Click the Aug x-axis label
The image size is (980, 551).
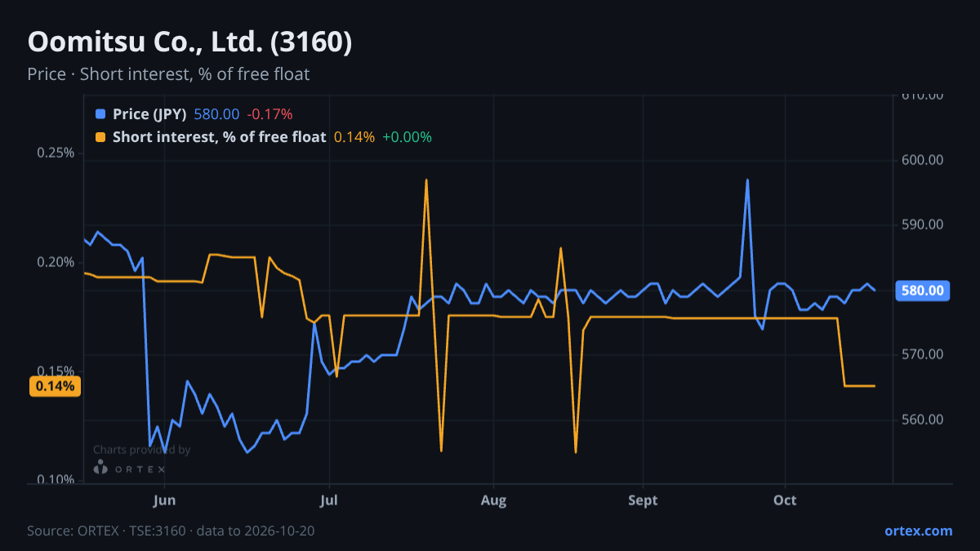(x=493, y=500)
